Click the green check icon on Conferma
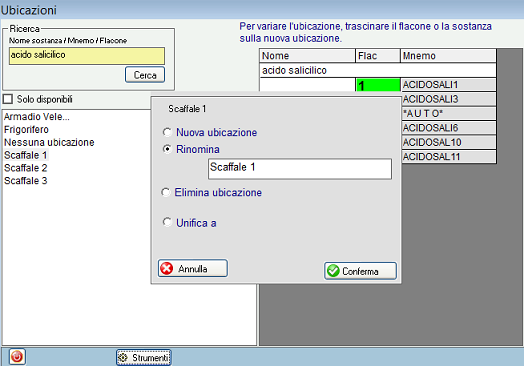 [x=333, y=271]
